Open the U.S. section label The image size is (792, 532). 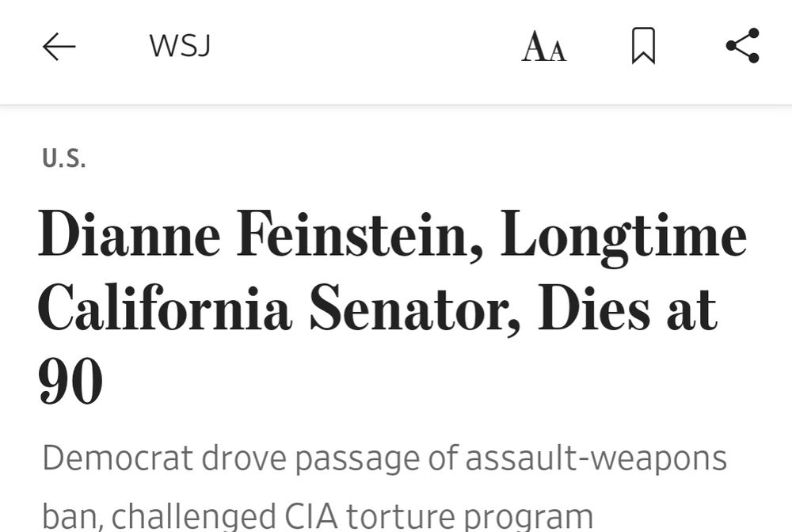pos(63,158)
